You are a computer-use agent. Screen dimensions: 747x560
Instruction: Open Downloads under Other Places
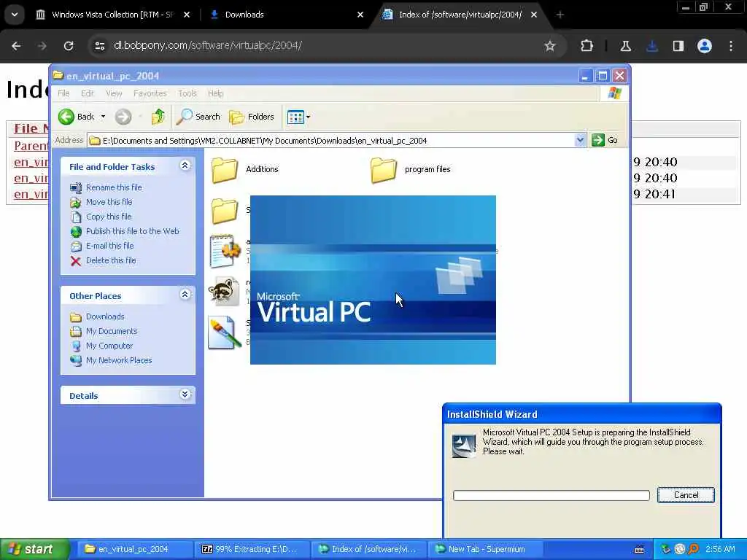click(x=105, y=316)
